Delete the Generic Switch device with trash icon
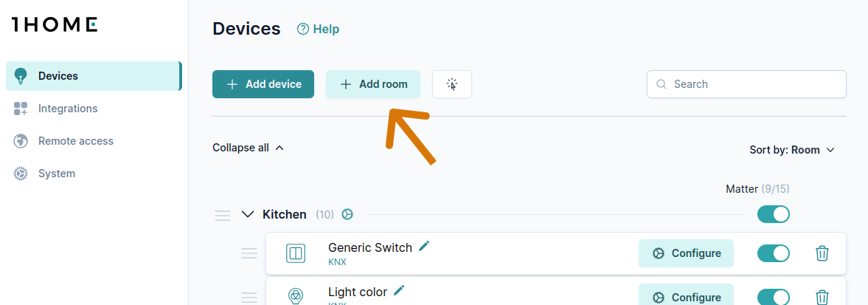868x305 pixels. (x=822, y=253)
